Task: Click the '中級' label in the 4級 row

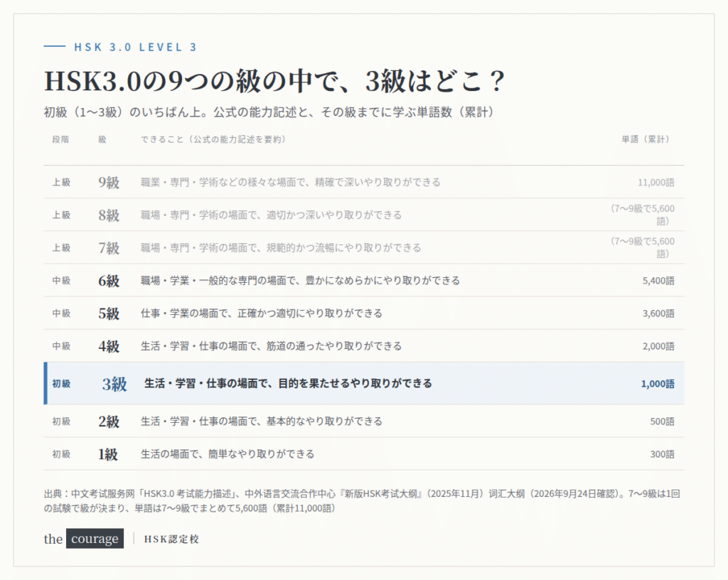Action: click(61, 346)
